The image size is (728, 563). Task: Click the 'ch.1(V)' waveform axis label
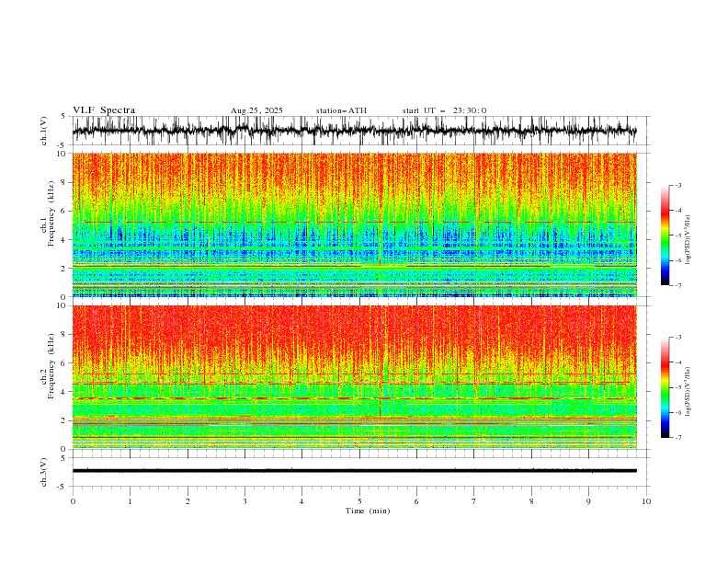(44, 131)
